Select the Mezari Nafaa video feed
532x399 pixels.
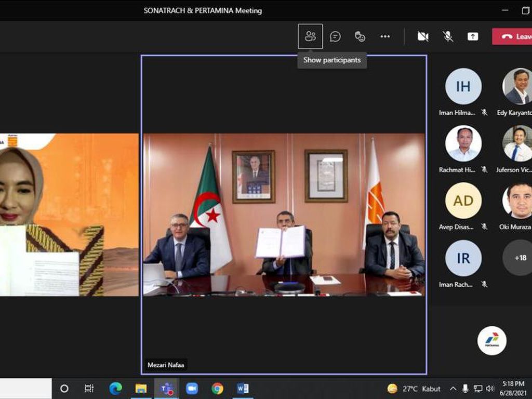(284, 215)
